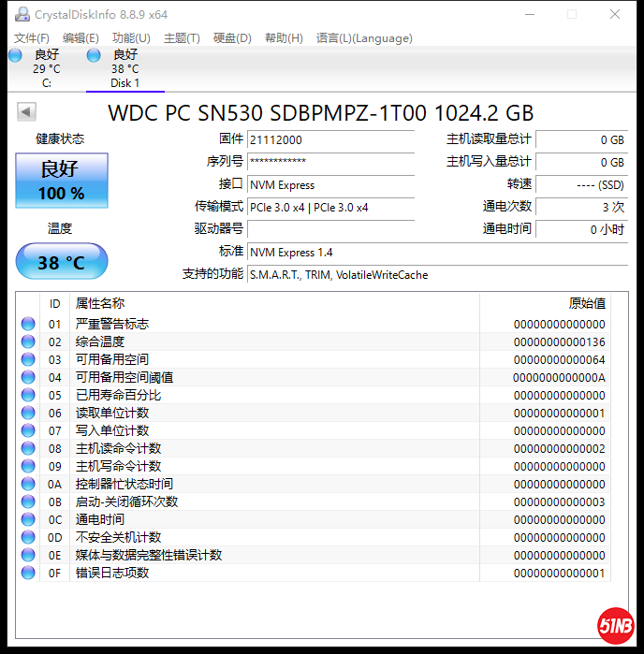
Task: Select the 不安全关机计数 attribute name
Action: [119, 537]
